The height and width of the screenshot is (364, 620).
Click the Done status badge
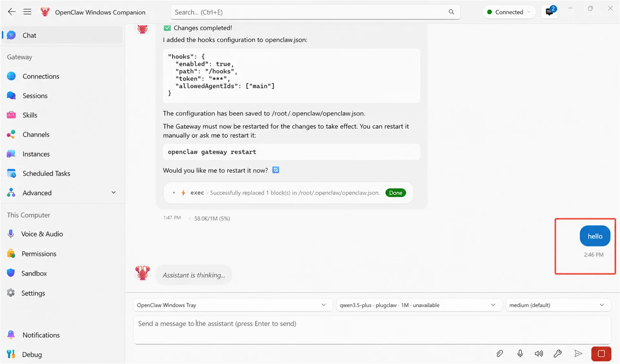(x=396, y=193)
